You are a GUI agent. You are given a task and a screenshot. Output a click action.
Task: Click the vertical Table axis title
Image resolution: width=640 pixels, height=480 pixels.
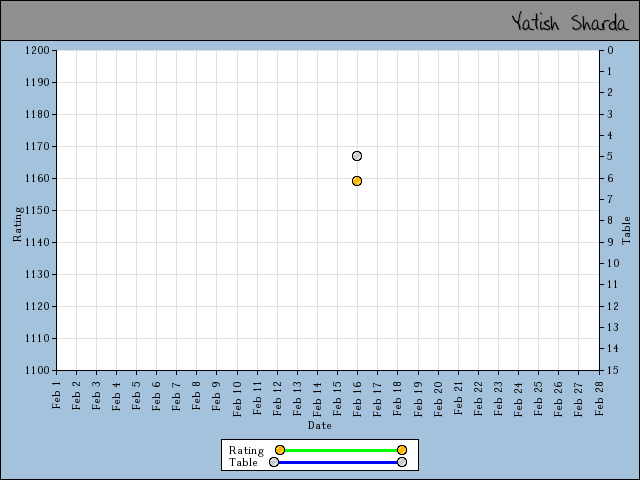[x=626, y=230]
